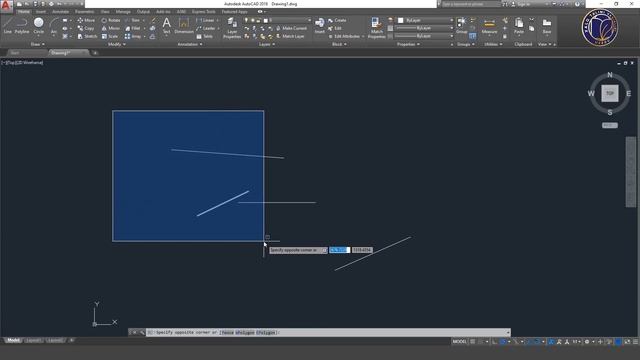This screenshot has width=640, height=360.
Task: Activate the Copy tool
Action: (x=86, y=28)
